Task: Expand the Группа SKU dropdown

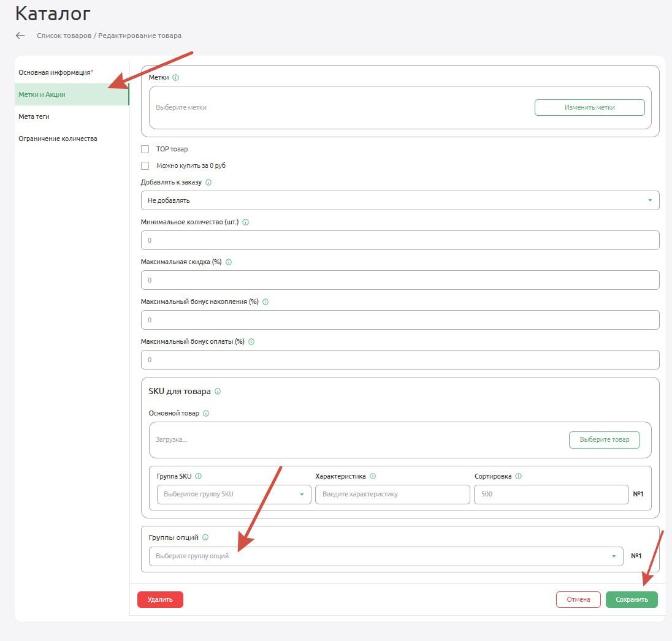Action: pyautogui.click(x=234, y=495)
